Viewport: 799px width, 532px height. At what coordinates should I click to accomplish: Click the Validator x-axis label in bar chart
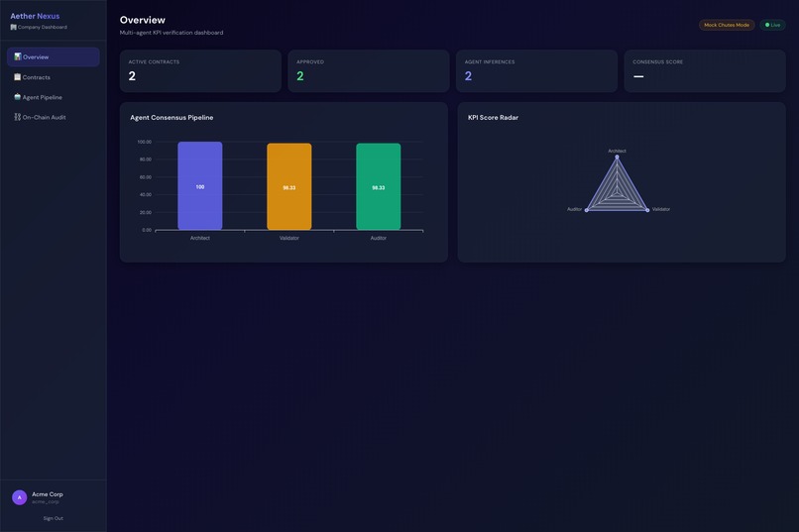click(288, 238)
